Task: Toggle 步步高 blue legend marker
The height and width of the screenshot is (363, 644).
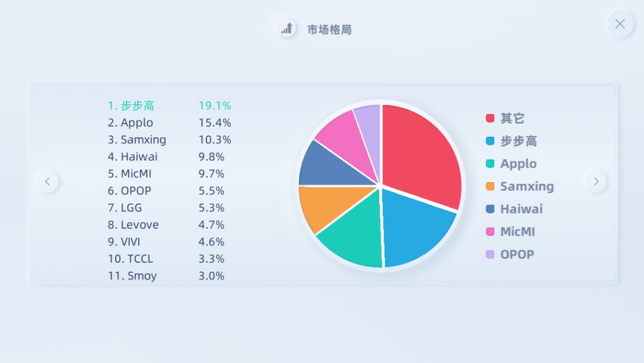Action: click(490, 141)
